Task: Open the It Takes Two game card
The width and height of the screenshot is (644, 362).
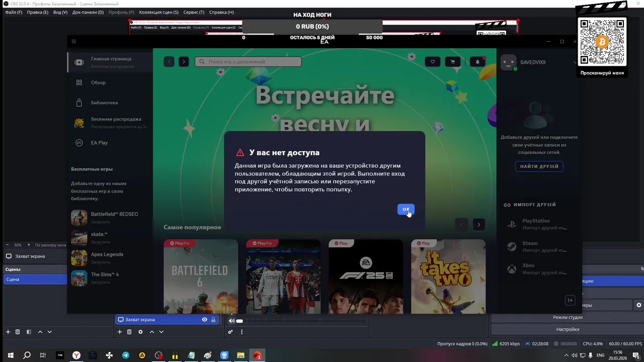Action: coord(448,277)
